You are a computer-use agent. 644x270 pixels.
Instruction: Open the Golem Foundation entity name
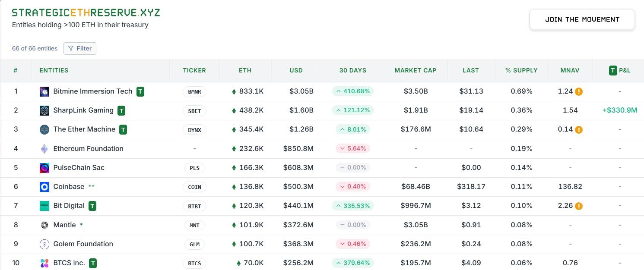point(83,244)
